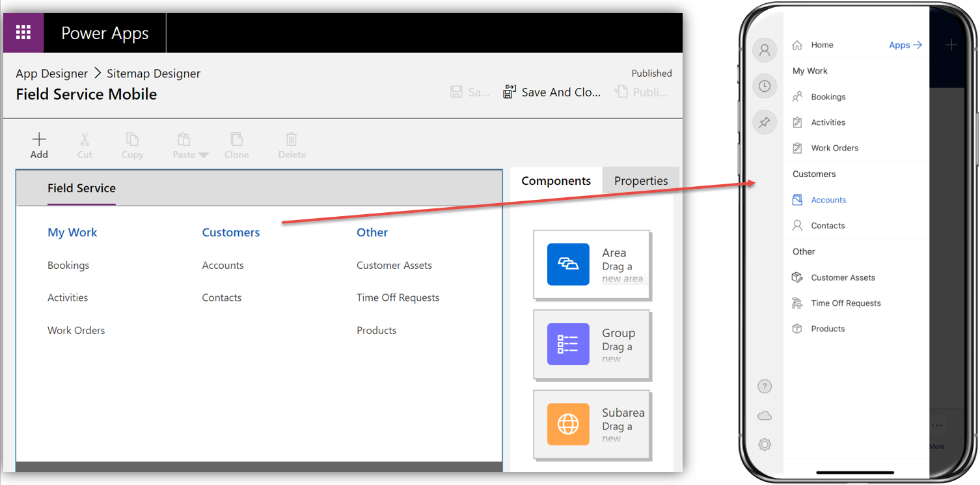Select the Activities subarea in sitemap designer

68,298
